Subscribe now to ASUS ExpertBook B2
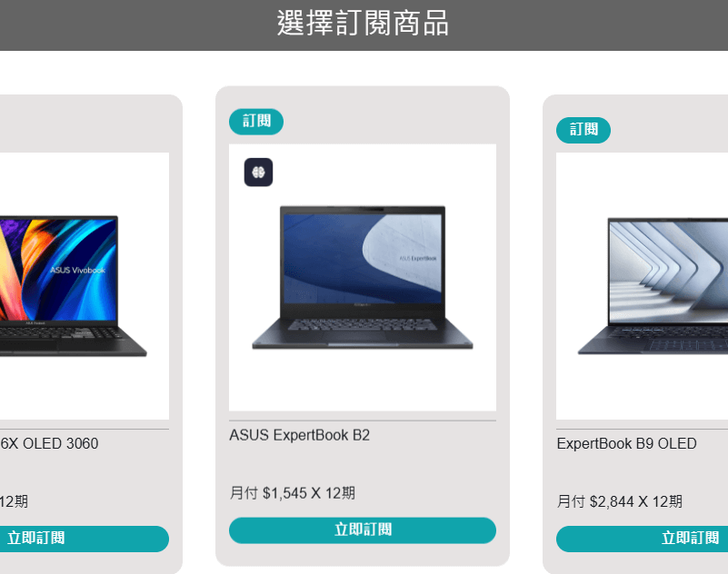The image size is (728, 574). click(x=363, y=530)
